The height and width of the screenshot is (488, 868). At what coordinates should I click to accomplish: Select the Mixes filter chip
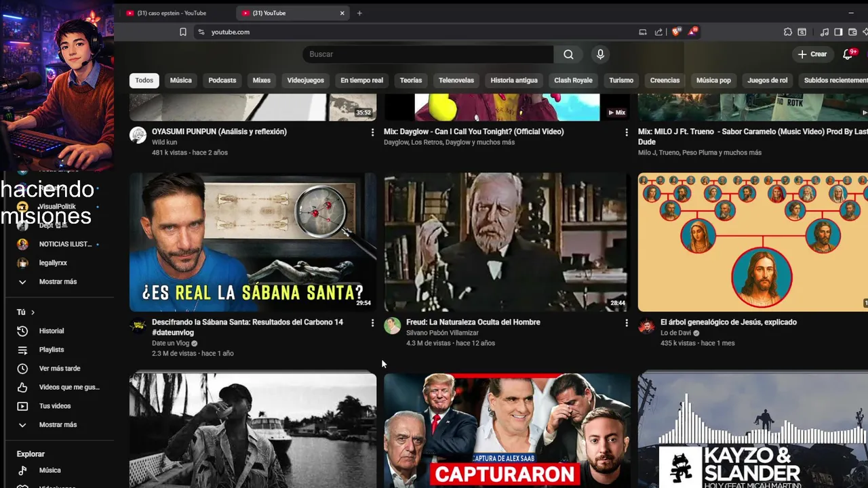[x=261, y=80]
